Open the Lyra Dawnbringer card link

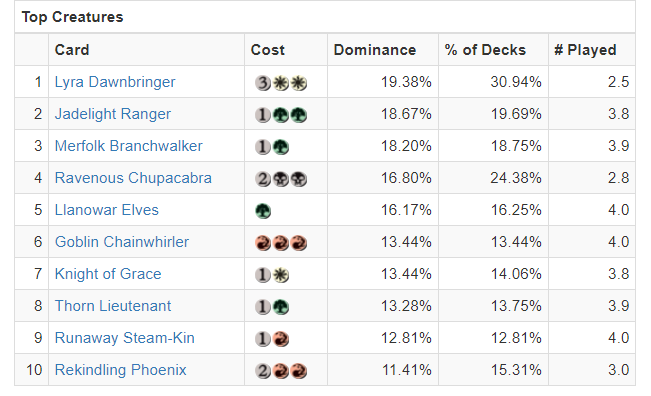115,82
